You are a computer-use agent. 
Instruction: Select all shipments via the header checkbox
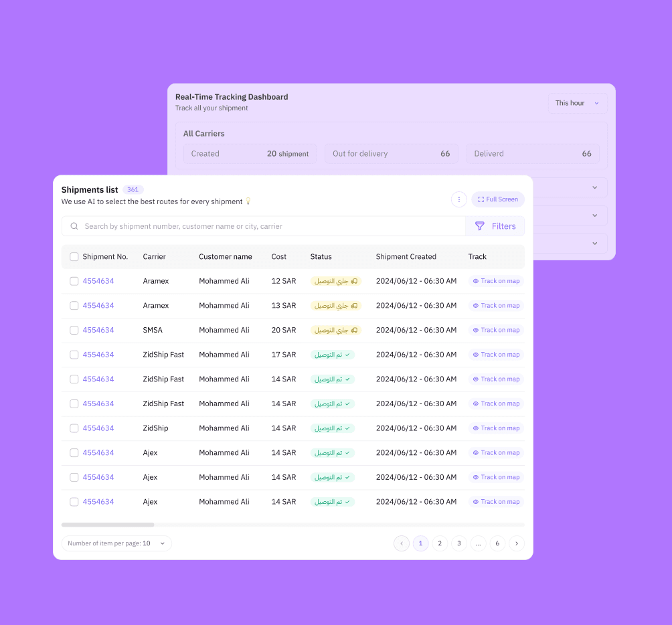(x=74, y=256)
